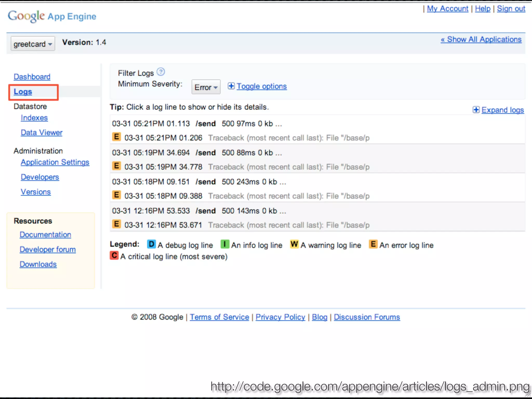
Task: Click the blue D debug legend icon
Action: [x=151, y=244]
